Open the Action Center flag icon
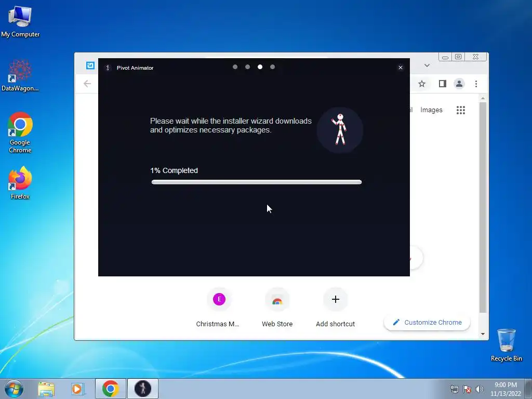 click(467, 389)
